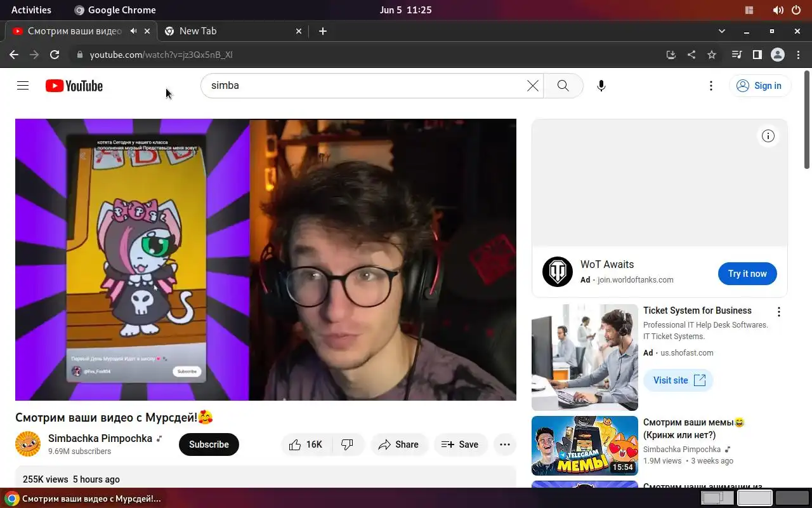Click the video title Смотрим ваши видео с Мурсдей
Screen dimensions: 812x508
(x=114, y=417)
